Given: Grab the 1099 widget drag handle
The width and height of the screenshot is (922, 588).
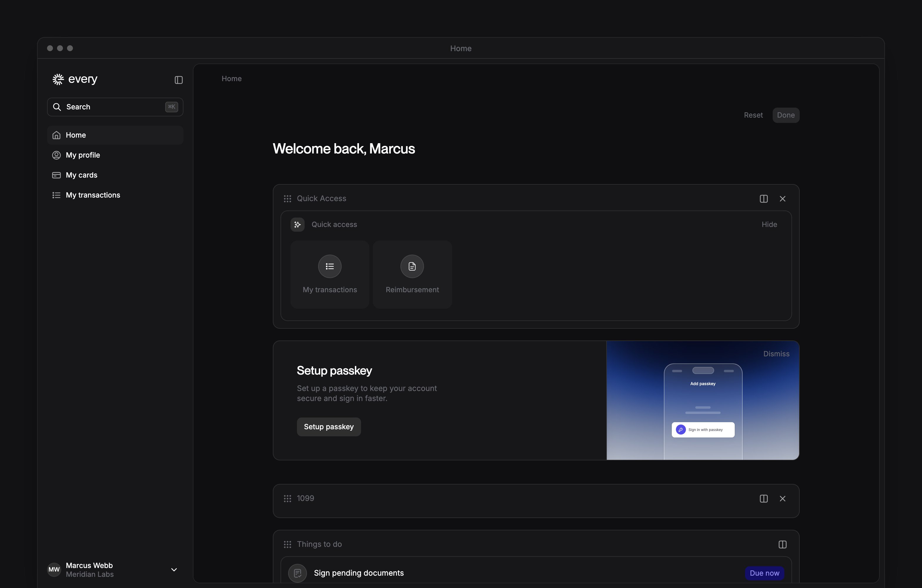Looking at the screenshot, I should point(288,498).
